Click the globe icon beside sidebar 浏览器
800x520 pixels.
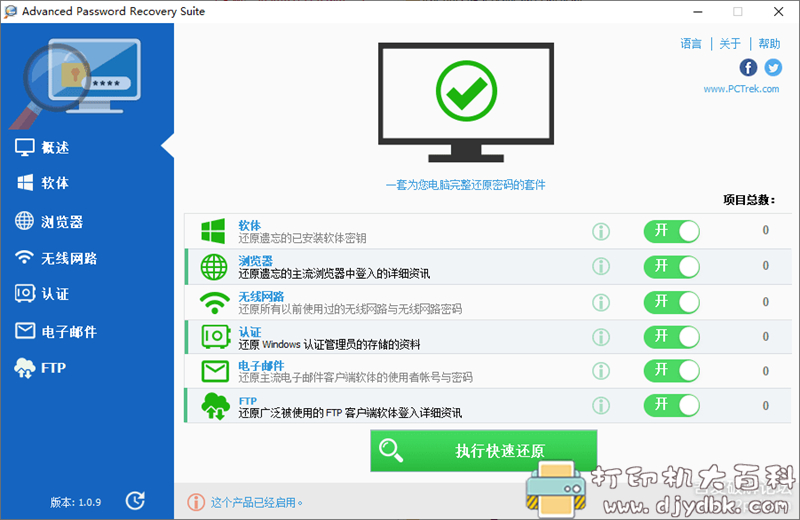click(x=24, y=221)
